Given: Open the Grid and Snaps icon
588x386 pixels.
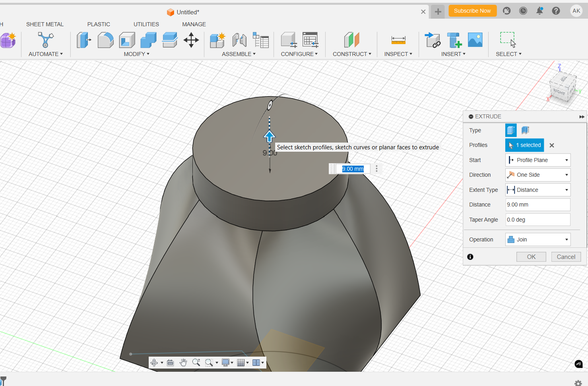Looking at the screenshot, I should [x=241, y=363].
